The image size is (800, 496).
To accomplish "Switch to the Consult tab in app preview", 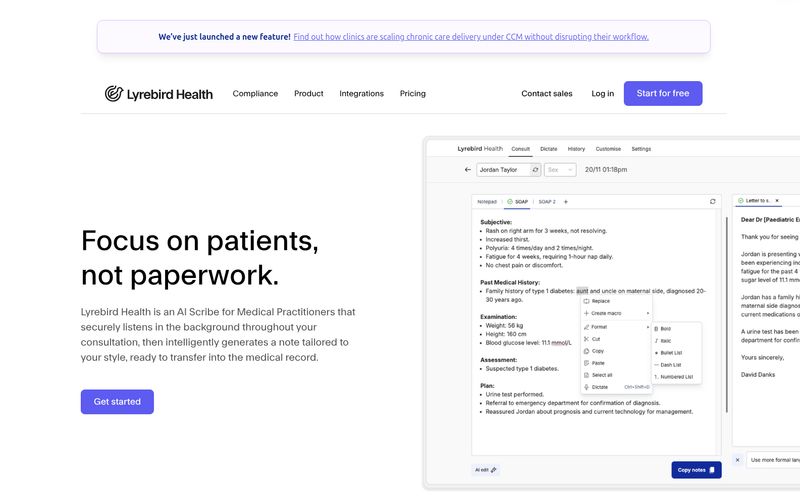I will [520, 149].
